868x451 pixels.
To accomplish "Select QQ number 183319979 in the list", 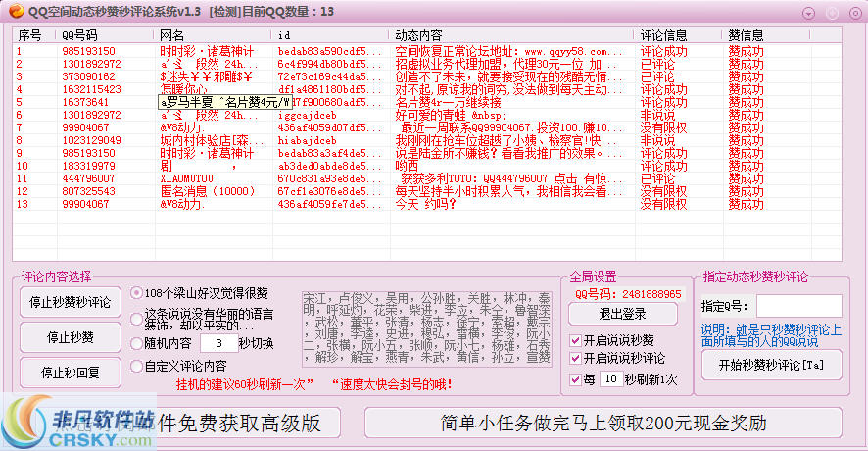I will 88,166.
